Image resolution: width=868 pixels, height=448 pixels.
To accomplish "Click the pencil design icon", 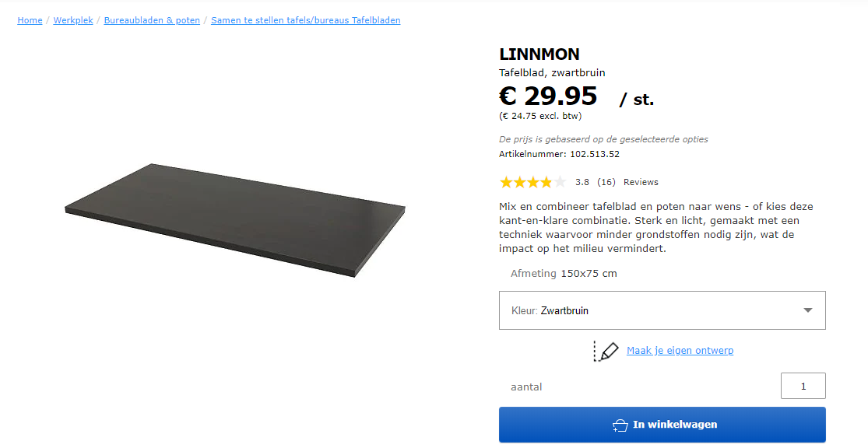I will tap(606, 351).
